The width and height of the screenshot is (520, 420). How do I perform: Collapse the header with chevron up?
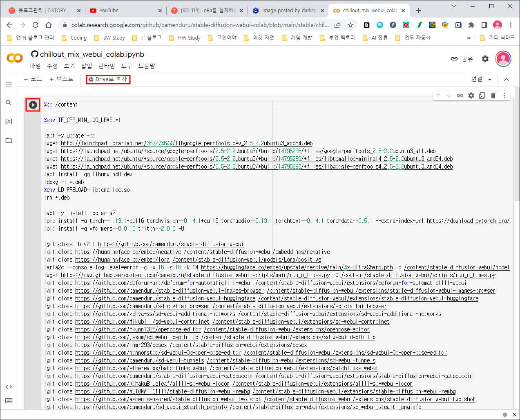pos(507,80)
